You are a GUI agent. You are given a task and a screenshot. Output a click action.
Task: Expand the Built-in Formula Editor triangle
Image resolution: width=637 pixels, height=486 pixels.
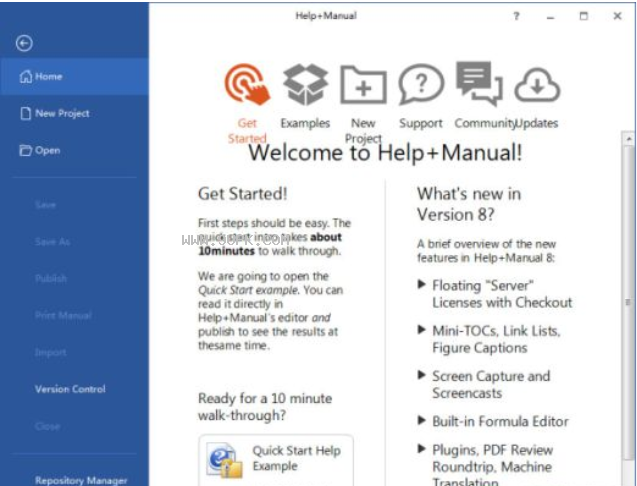click(422, 420)
